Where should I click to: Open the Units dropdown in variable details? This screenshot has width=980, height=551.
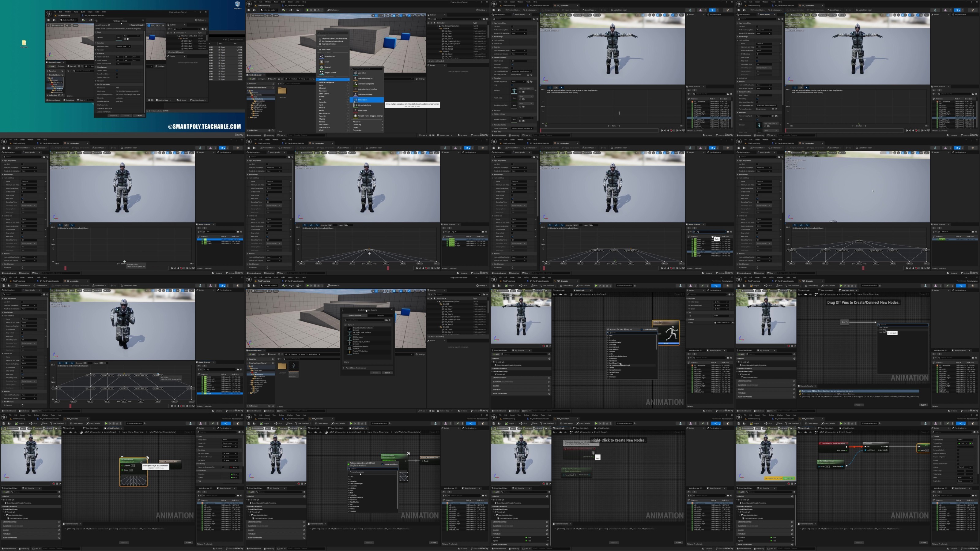click(965, 478)
